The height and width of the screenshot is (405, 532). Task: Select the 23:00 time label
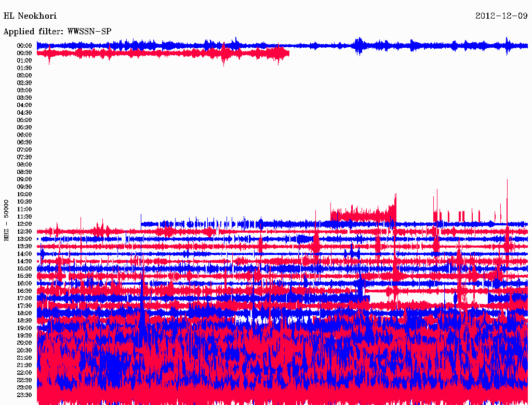24,388
